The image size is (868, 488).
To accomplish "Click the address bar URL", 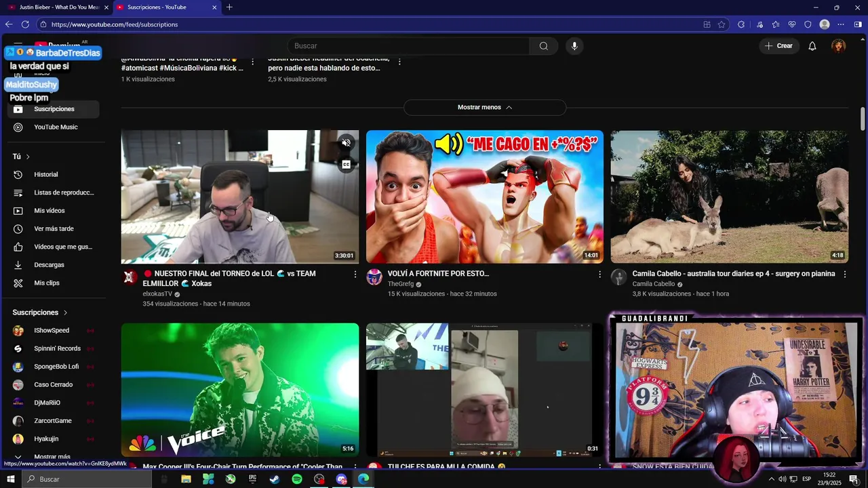I will (115, 24).
